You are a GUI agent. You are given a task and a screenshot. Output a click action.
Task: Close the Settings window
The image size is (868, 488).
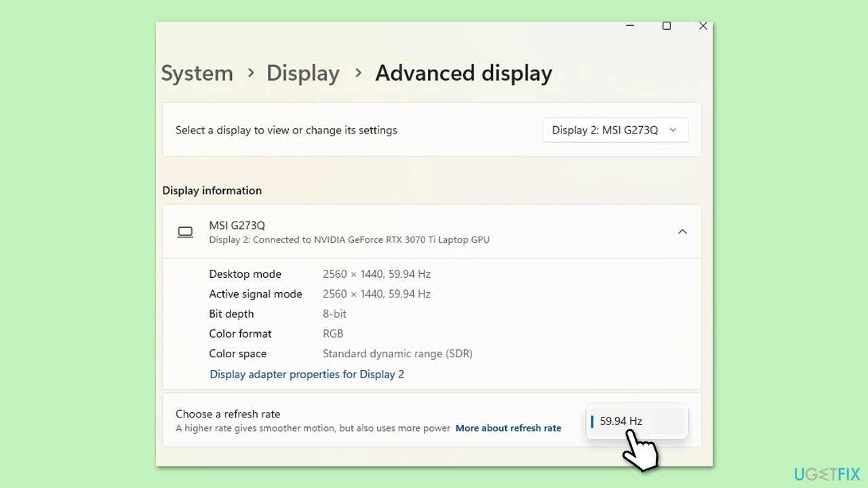click(x=703, y=26)
